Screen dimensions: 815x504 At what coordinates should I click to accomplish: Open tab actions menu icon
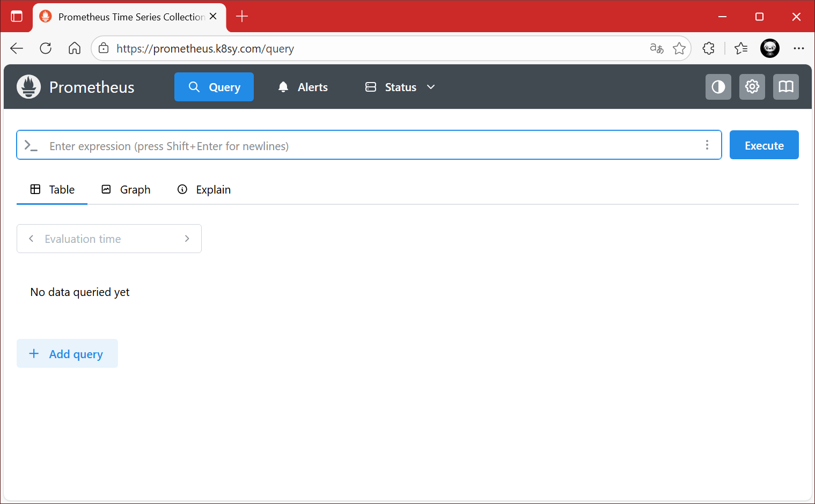(x=17, y=17)
